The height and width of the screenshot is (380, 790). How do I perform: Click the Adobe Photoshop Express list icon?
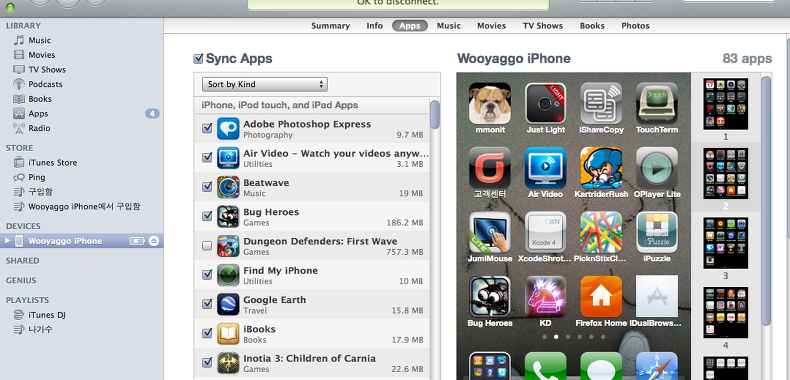click(x=228, y=129)
